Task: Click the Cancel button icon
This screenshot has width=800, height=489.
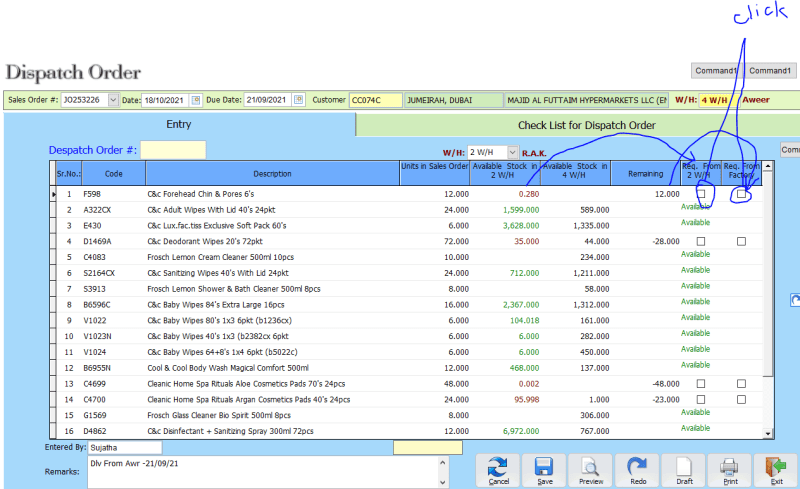Action: click(x=497, y=470)
